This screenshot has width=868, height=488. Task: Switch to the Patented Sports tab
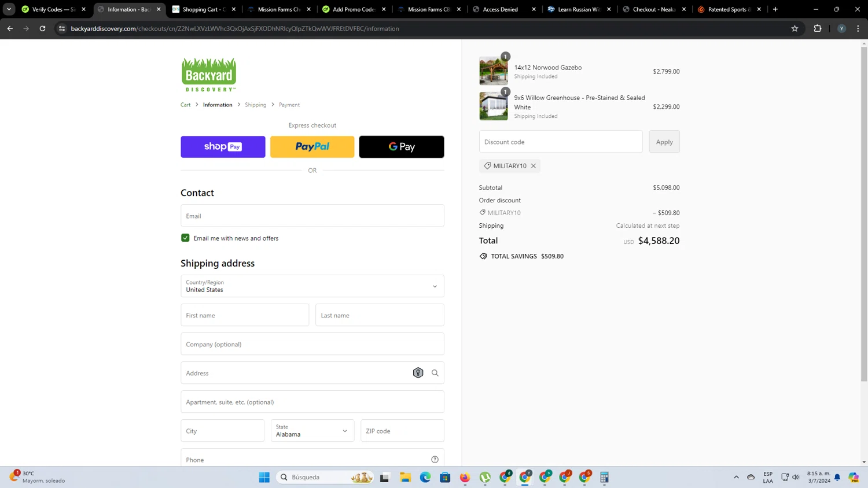[x=729, y=9]
